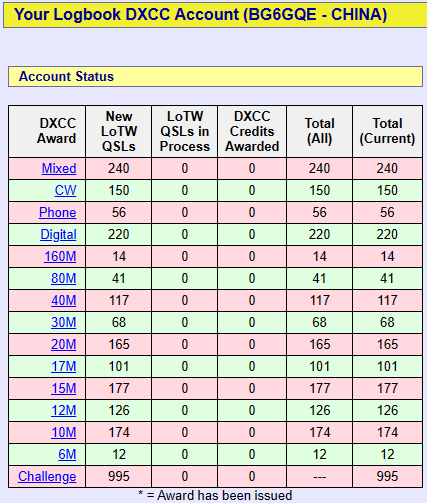
Task: Open the 20M award link
Action: 64,344
